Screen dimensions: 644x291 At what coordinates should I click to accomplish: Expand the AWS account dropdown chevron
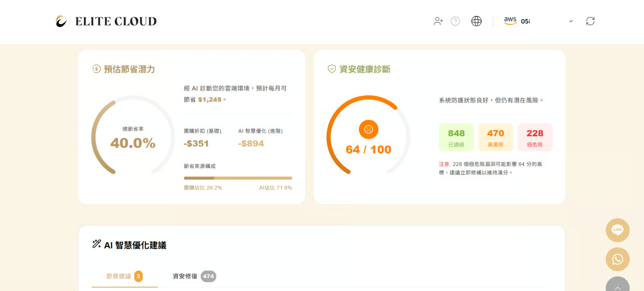click(x=571, y=21)
